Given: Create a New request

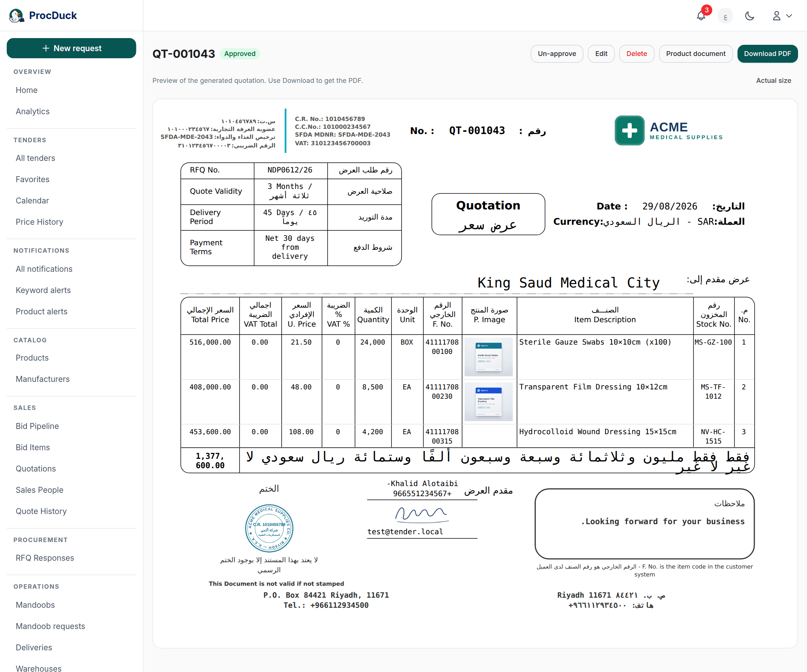Looking at the screenshot, I should tap(71, 48).
